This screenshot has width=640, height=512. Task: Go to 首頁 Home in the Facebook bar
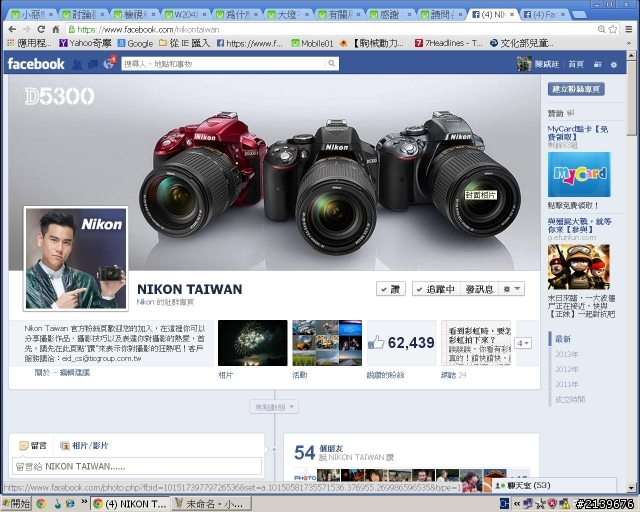click(x=576, y=65)
